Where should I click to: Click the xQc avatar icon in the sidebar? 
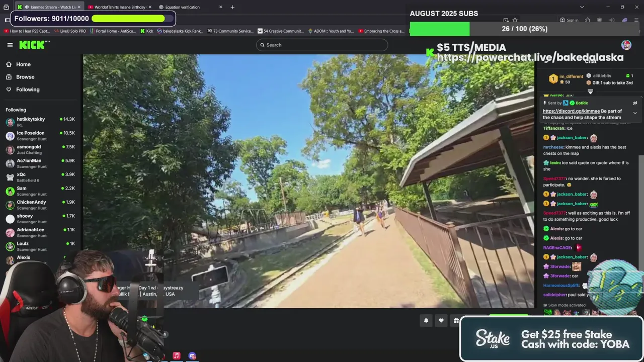click(10, 177)
